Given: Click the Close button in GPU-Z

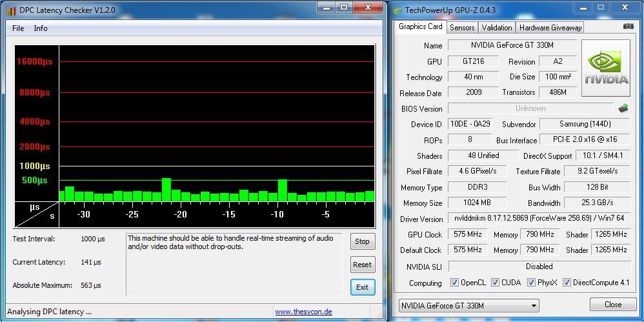Looking at the screenshot, I should tap(613, 305).
